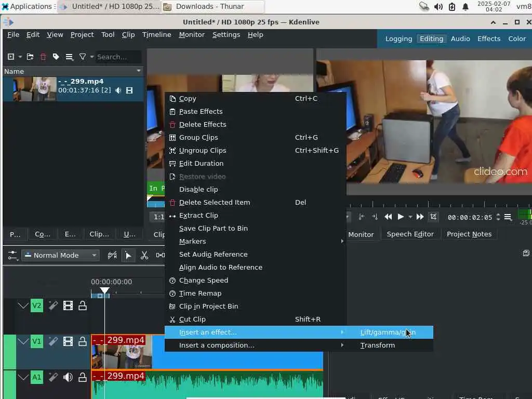Image resolution: width=532 pixels, height=399 pixels.
Task: Open monitor options hamburger menu
Action: (508, 217)
